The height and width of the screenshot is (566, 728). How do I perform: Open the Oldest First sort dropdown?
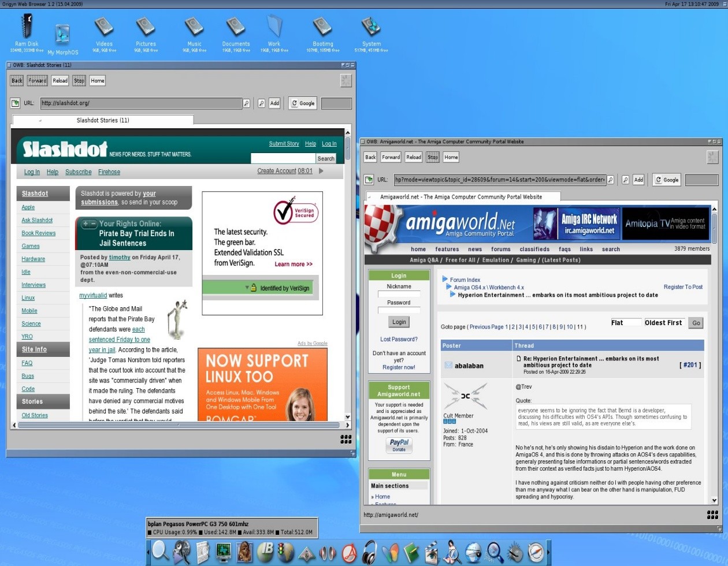click(664, 323)
